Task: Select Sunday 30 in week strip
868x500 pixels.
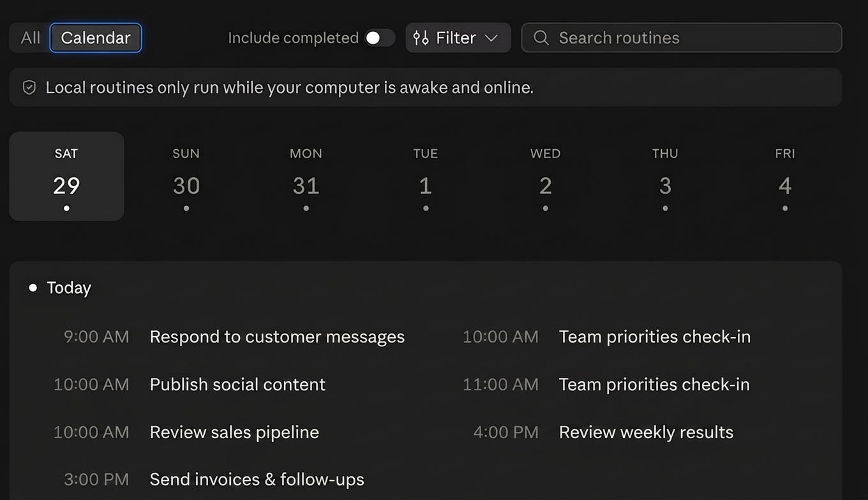Action: pos(186,176)
